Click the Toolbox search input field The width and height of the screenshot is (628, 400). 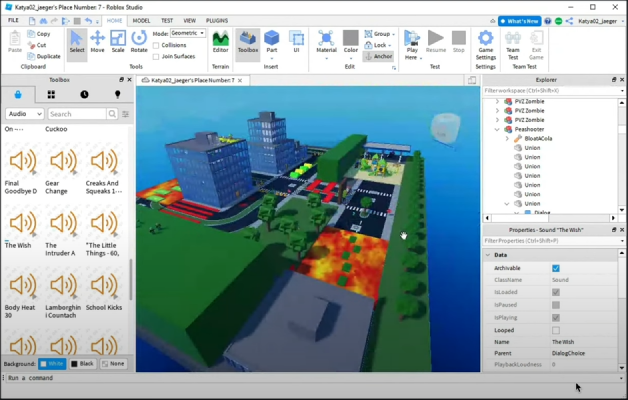[76, 114]
